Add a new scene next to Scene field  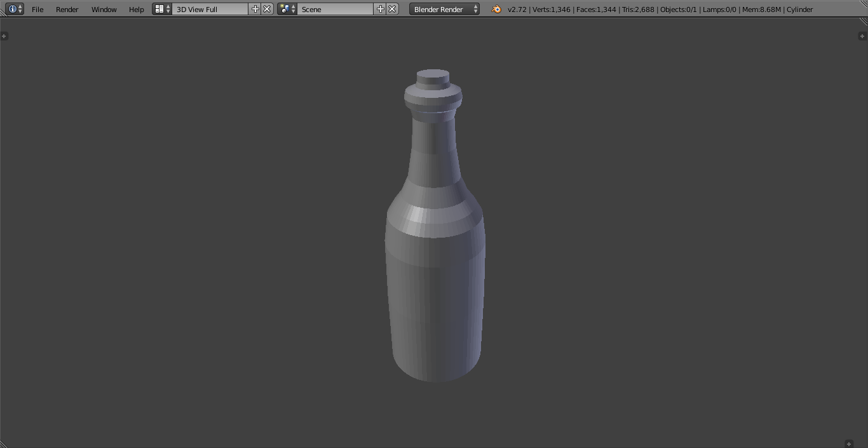(x=380, y=9)
